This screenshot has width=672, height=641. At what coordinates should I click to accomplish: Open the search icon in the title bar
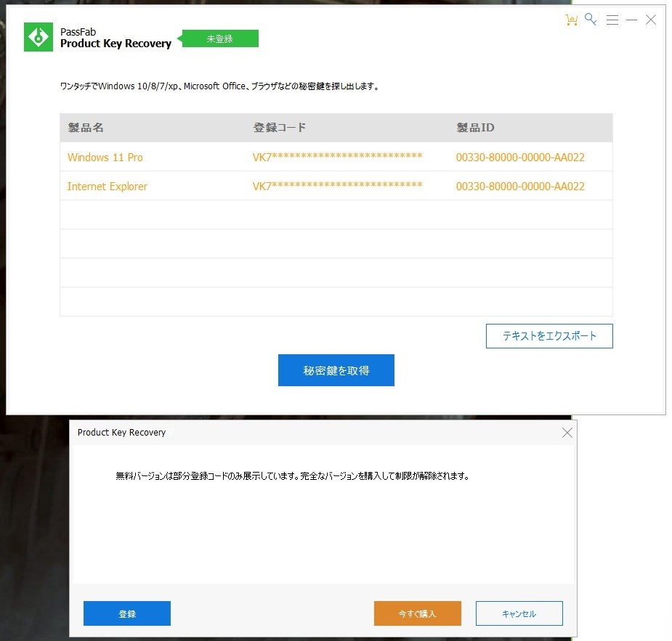point(591,20)
